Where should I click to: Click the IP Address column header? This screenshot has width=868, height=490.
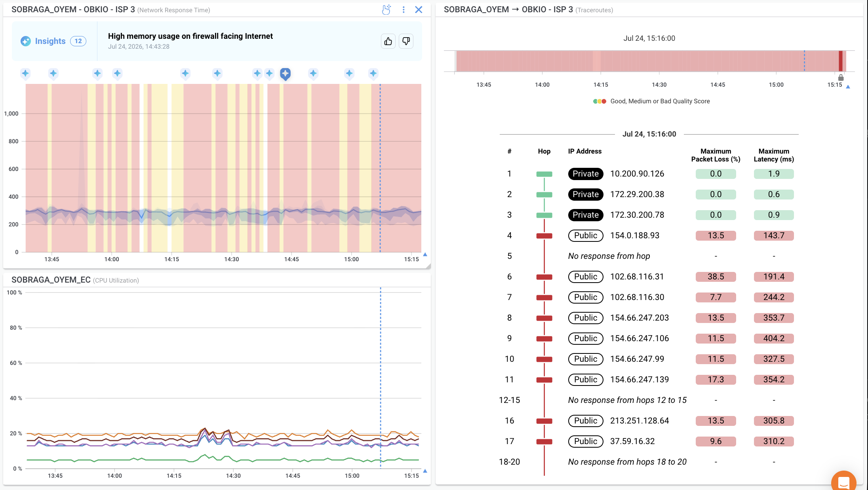point(584,151)
